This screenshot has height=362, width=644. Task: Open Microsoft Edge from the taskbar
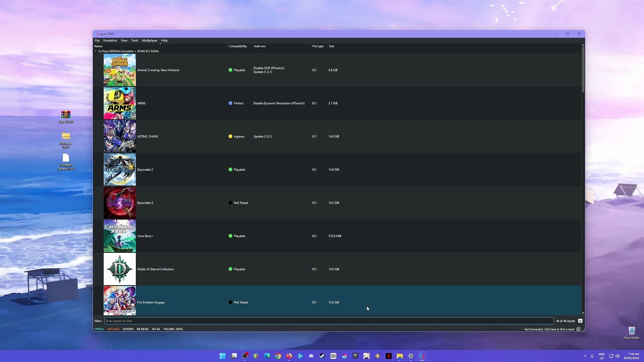(267, 356)
